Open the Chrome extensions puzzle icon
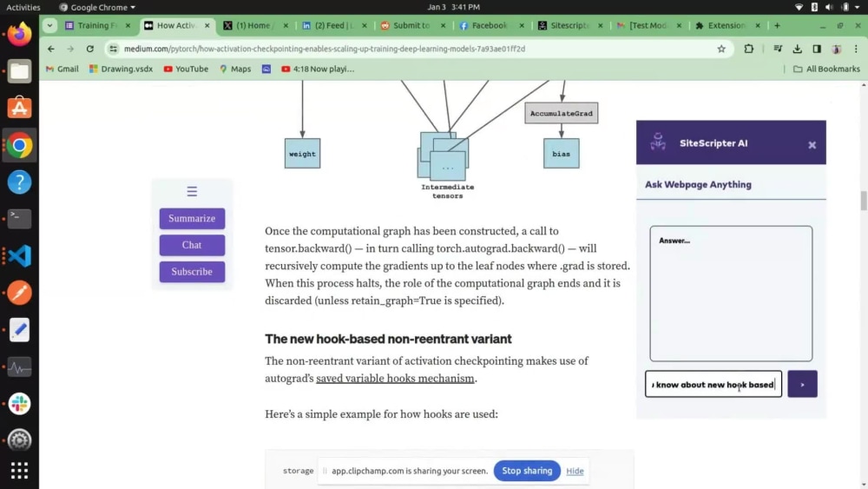The width and height of the screenshot is (868, 489). point(748,49)
